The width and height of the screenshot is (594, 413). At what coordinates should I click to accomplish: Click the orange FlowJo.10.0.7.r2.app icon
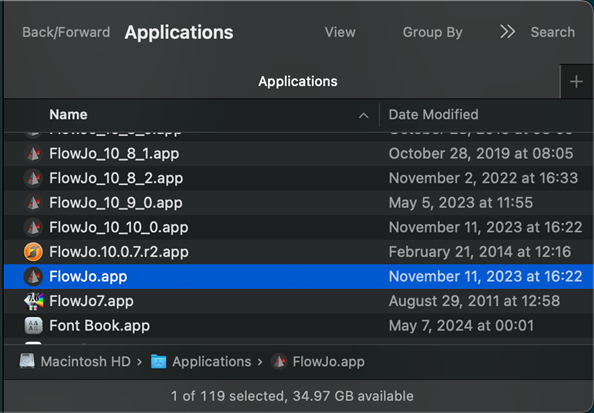point(33,252)
